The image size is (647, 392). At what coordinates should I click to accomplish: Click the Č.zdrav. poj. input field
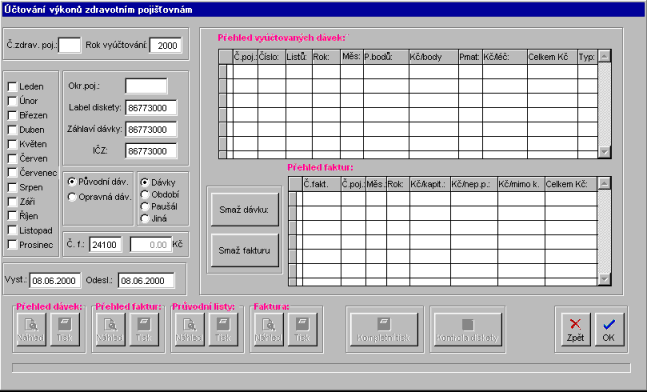click(70, 45)
